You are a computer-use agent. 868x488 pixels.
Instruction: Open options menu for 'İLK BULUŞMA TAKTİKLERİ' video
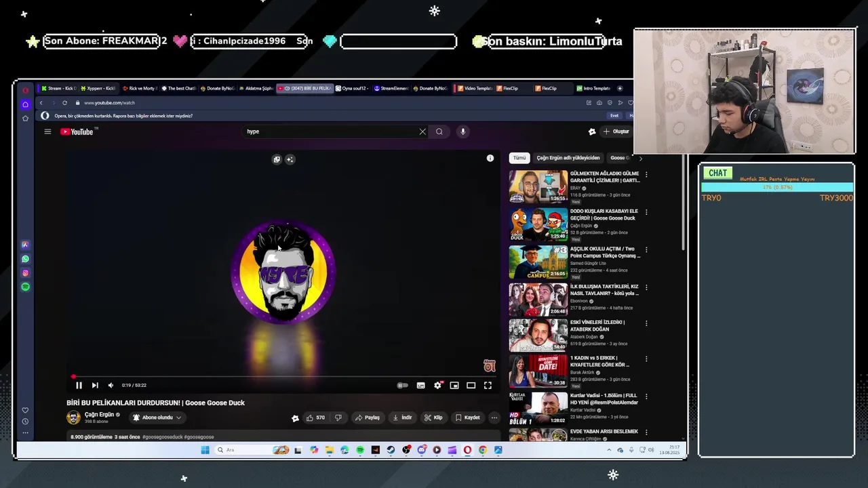coord(646,287)
